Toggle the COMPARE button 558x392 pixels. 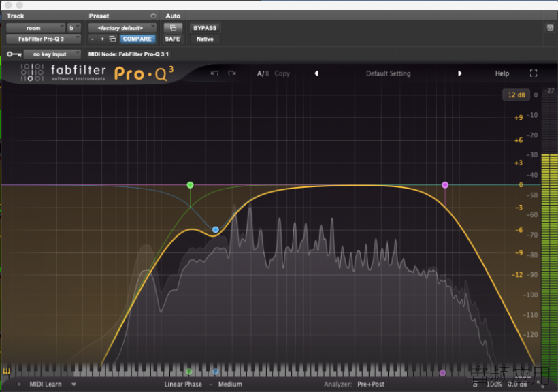[x=137, y=39]
